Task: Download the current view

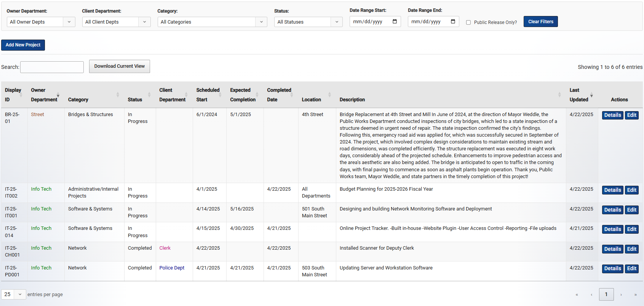Action: click(x=119, y=66)
